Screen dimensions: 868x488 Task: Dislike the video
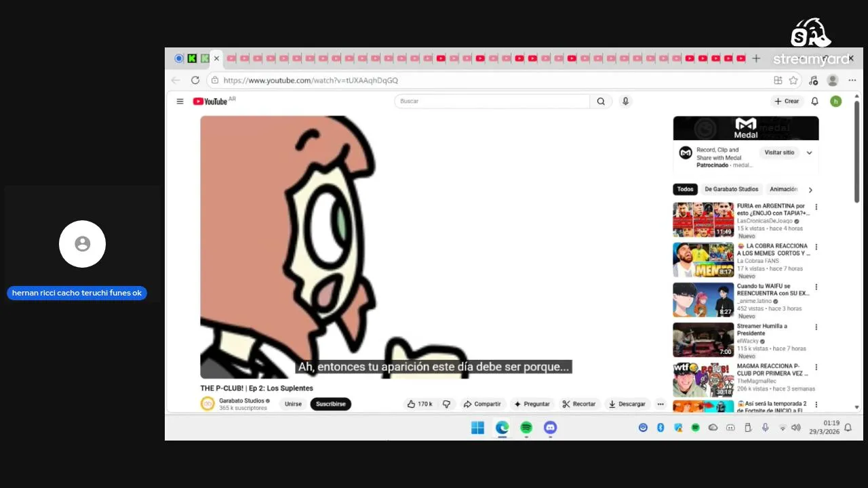coord(446,404)
